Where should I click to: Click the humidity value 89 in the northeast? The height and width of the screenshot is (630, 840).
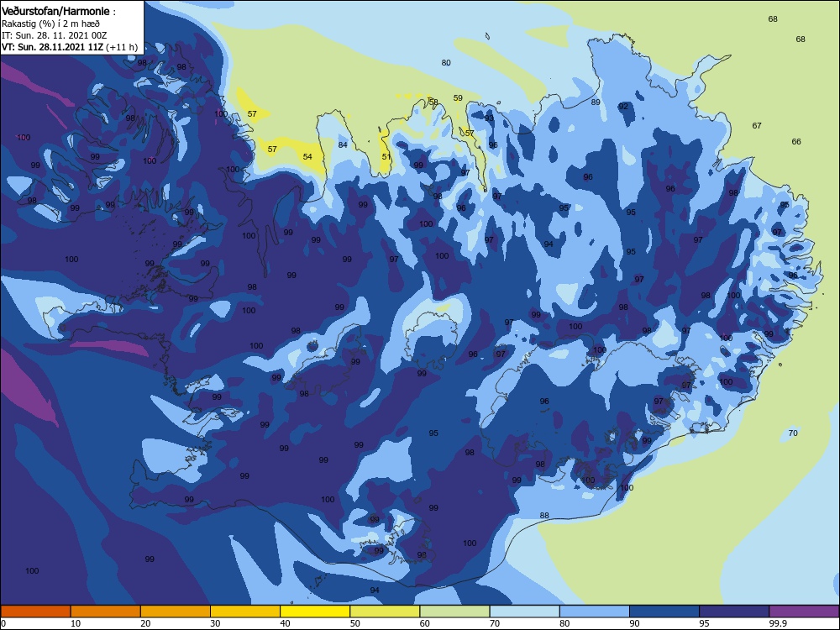tap(596, 102)
